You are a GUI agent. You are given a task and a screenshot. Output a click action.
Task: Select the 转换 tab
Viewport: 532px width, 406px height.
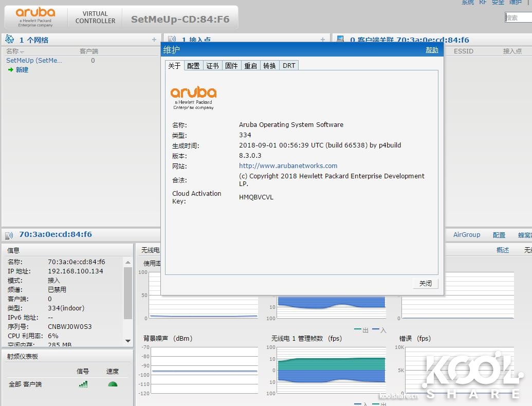pos(269,65)
